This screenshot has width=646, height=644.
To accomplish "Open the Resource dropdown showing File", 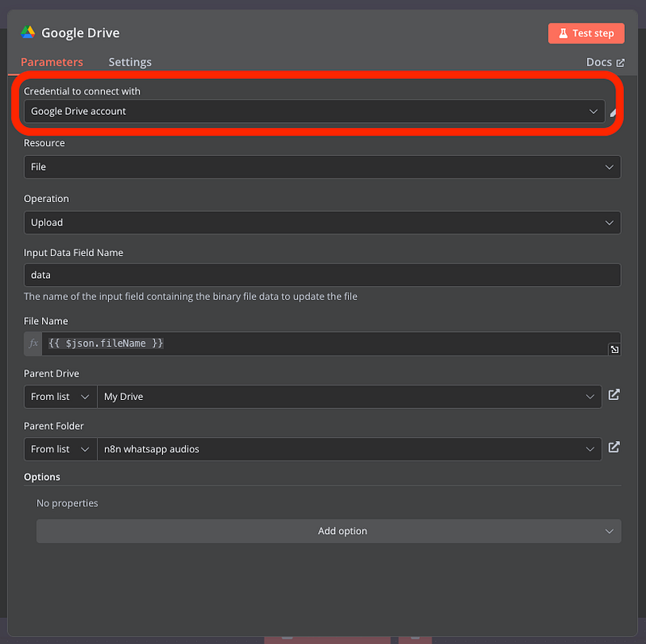I will tap(321, 166).
